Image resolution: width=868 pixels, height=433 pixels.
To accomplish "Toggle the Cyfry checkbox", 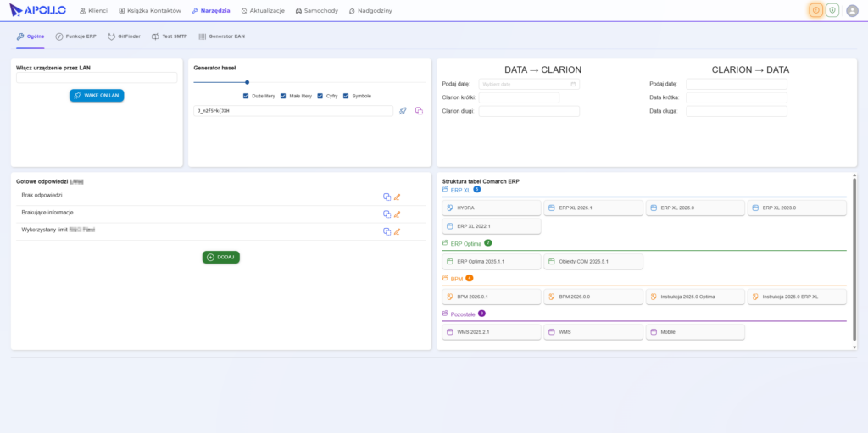I will pyautogui.click(x=320, y=96).
